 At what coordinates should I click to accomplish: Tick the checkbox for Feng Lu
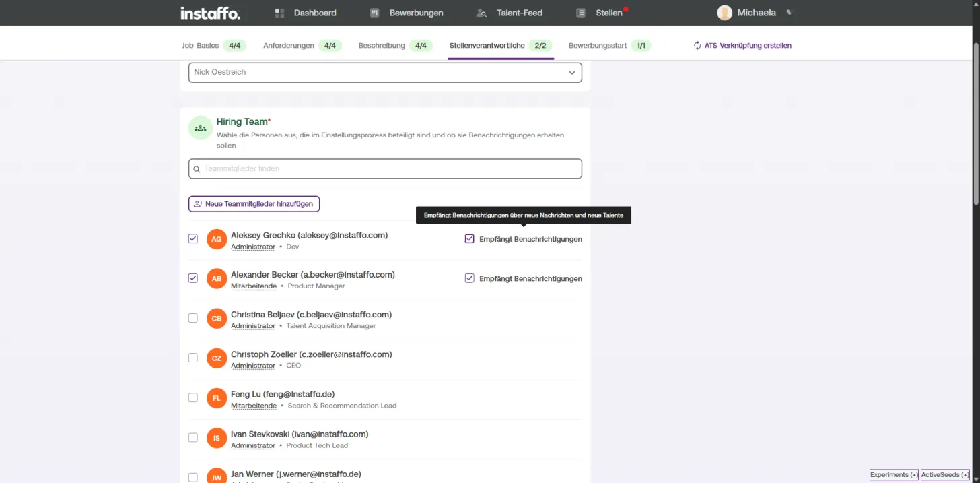point(193,397)
